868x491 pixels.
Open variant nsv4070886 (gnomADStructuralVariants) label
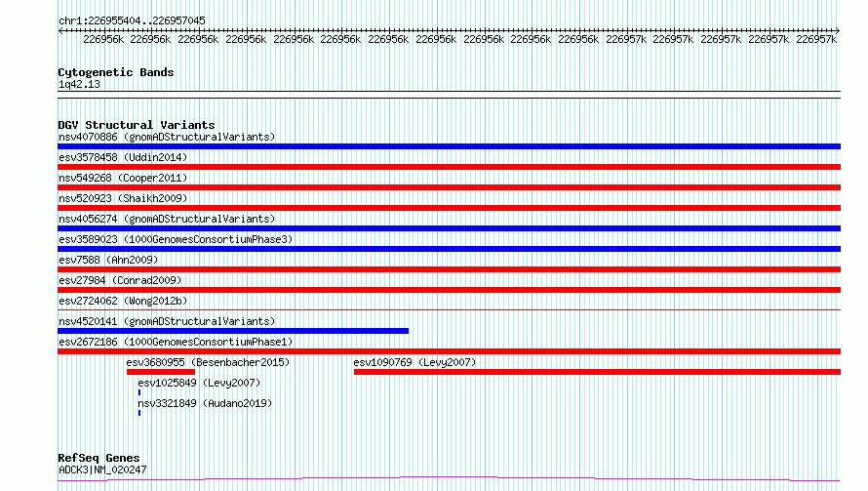point(167,137)
